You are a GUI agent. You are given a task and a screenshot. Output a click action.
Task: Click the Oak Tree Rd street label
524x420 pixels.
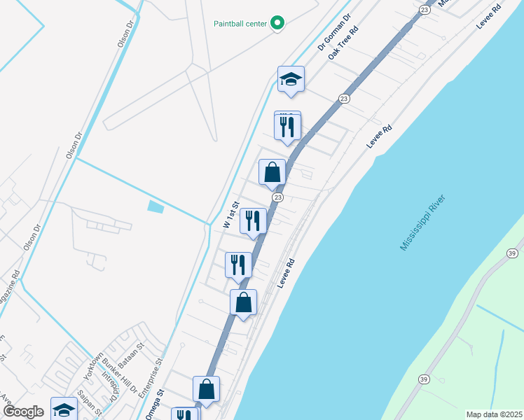pyautogui.click(x=343, y=43)
